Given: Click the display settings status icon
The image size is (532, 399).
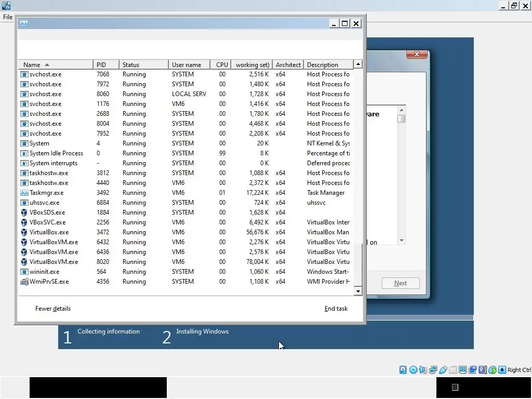Looking at the screenshot, I should coord(462,370).
